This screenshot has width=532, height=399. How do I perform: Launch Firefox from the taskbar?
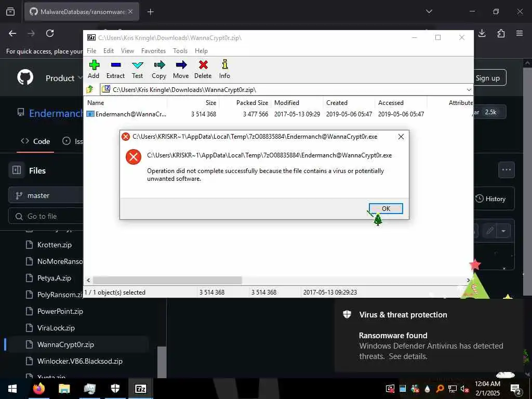click(38, 389)
